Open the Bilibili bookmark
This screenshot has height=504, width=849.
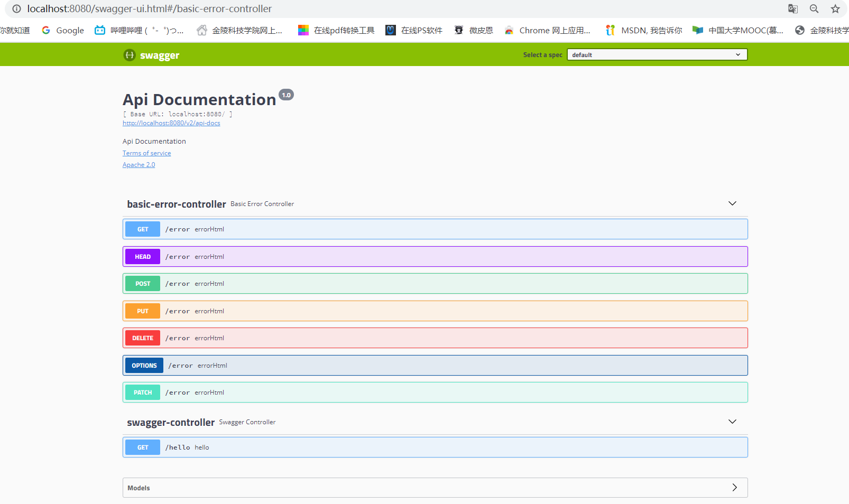coord(139,30)
